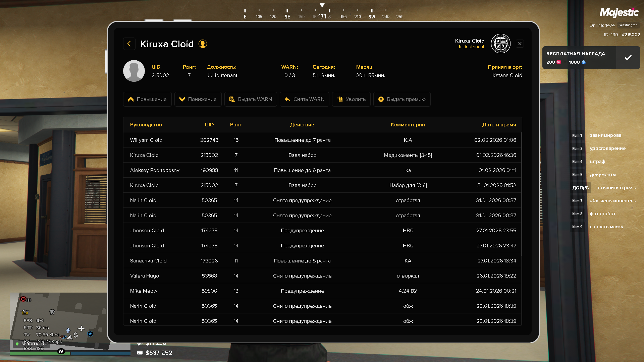Screen dimensions: 644x362
Task: Click the Руководство column header
Action: pos(146,125)
